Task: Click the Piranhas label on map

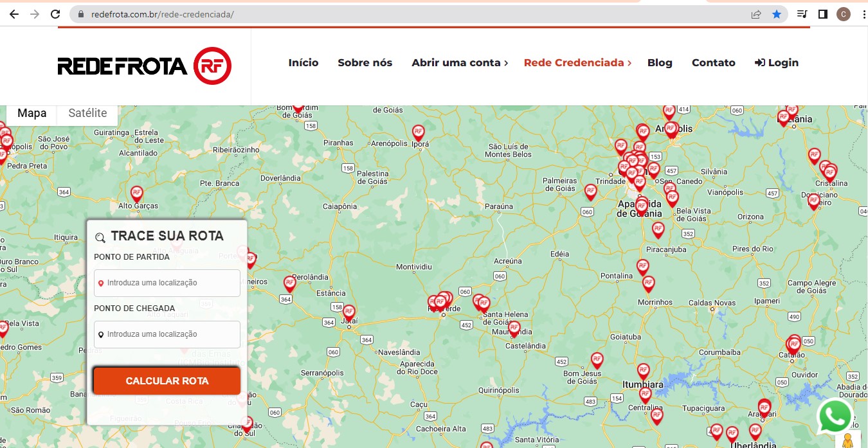Action: (338, 143)
